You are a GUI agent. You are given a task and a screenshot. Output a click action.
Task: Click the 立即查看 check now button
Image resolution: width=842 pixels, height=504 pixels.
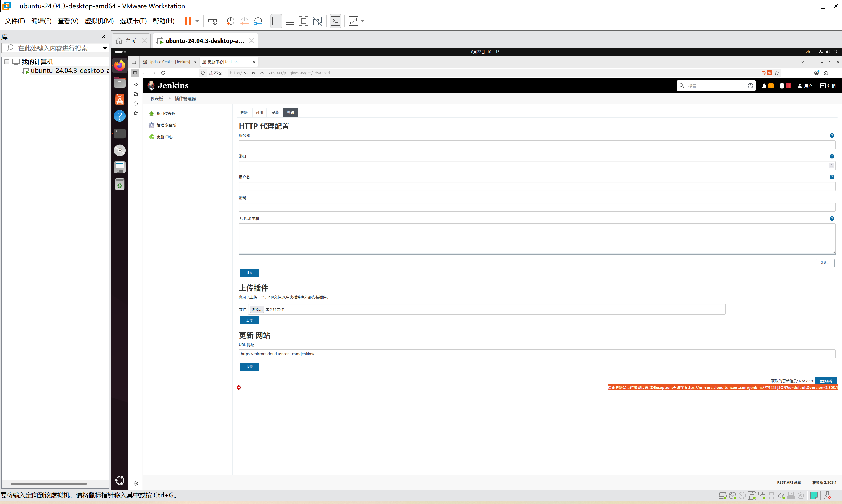coord(825,381)
